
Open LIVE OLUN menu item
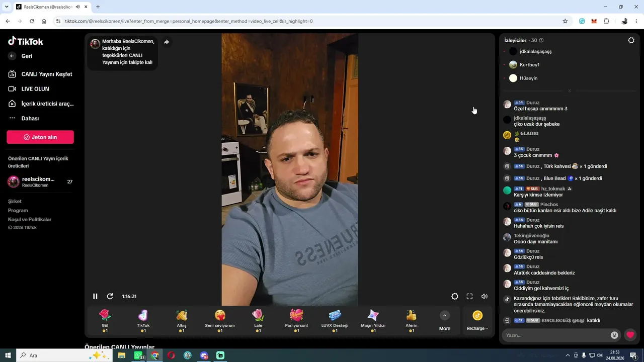[29, 89]
